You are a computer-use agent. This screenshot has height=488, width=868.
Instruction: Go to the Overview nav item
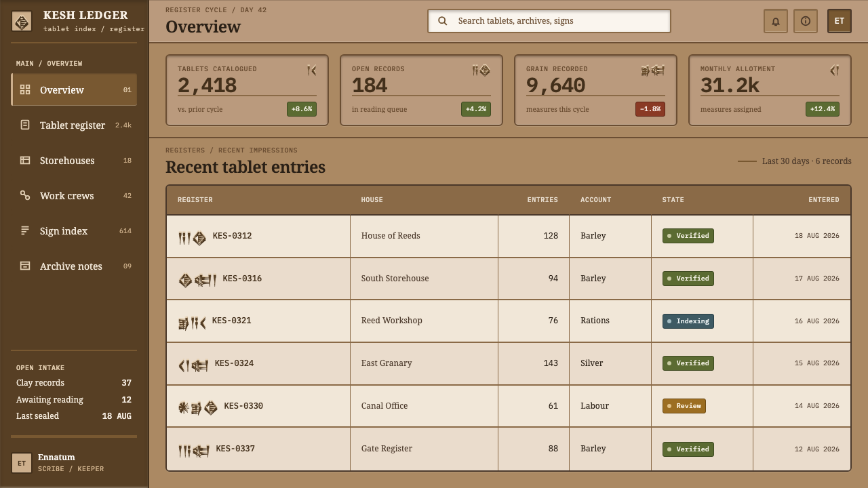[74, 90]
